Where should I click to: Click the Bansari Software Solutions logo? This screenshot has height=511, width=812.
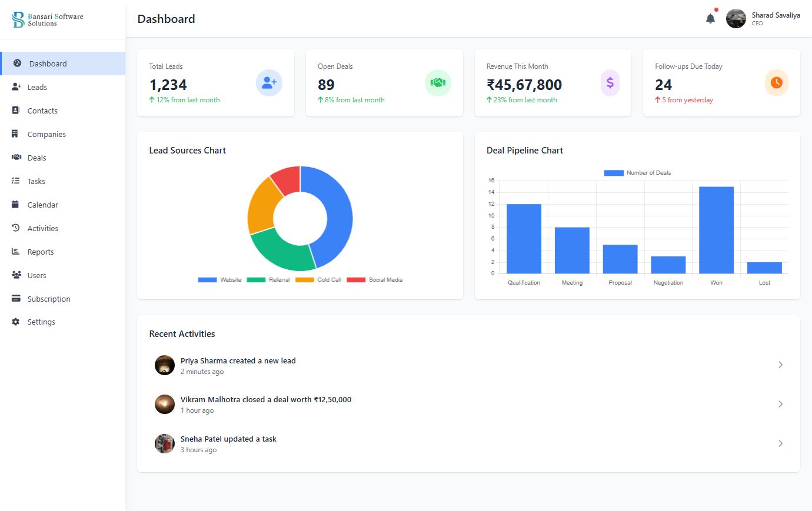[48, 20]
